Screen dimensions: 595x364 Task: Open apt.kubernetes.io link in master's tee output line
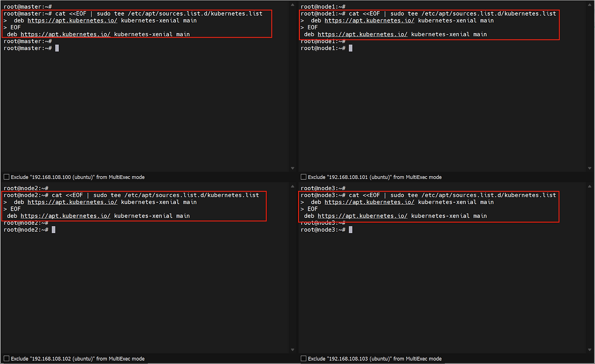click(65, 34)
